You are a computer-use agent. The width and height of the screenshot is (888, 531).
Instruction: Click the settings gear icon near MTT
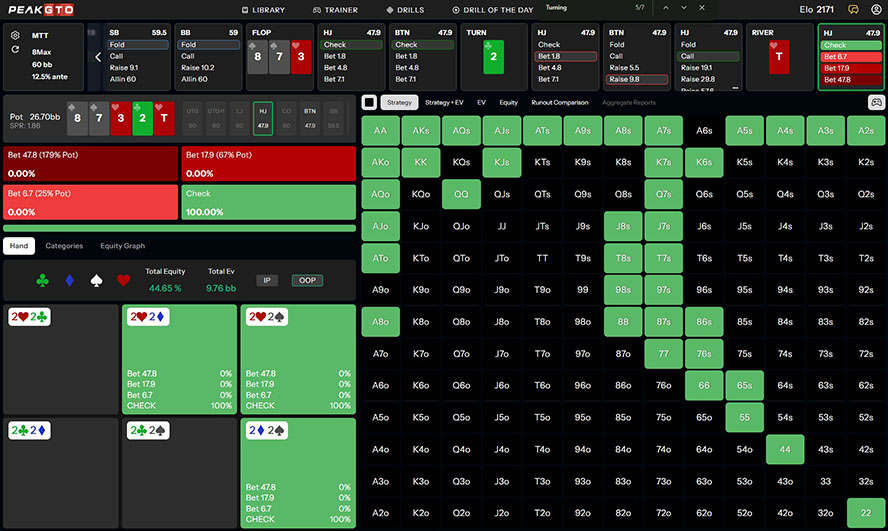[16, 35]
